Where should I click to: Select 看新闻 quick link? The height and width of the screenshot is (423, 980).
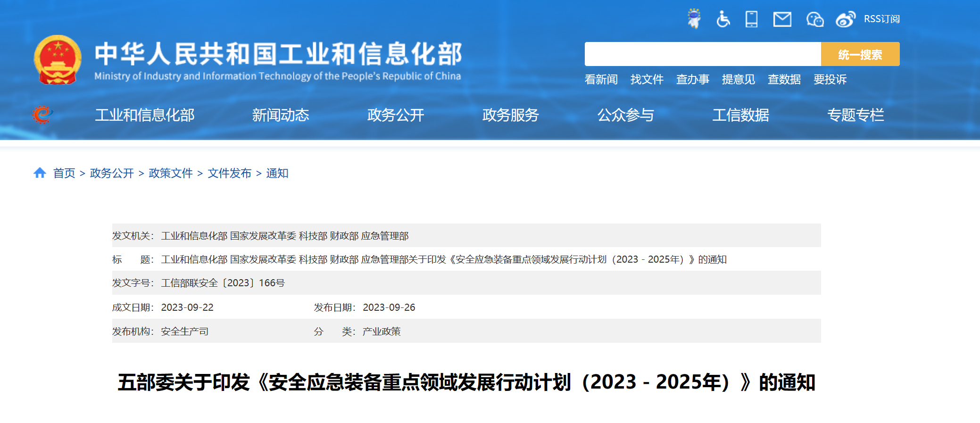[x=601, y=79]
